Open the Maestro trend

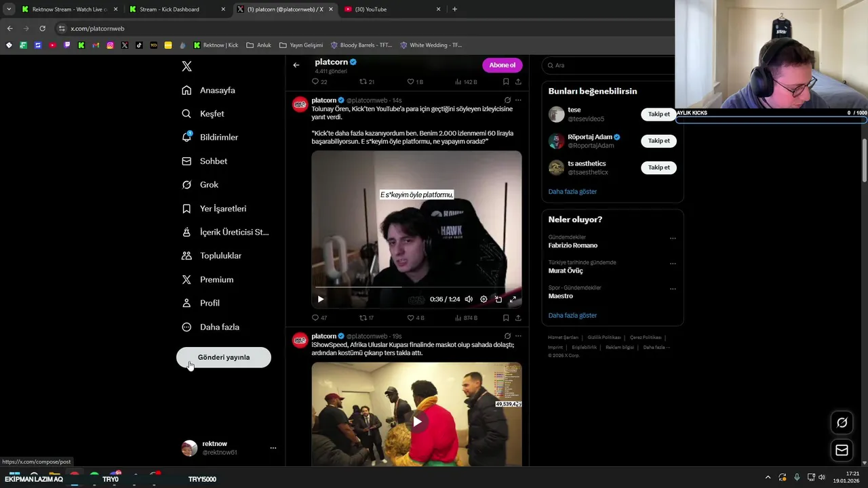[x=561, y=296]
